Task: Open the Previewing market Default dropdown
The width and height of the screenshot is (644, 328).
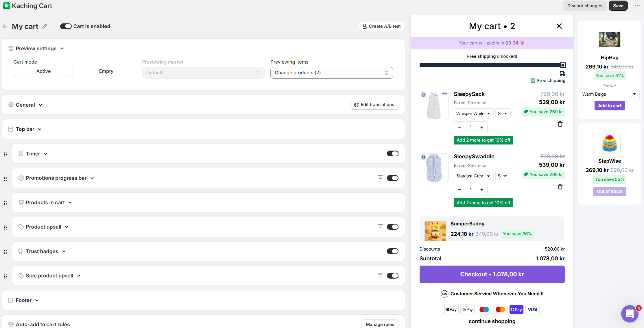Action: point(203,73)
